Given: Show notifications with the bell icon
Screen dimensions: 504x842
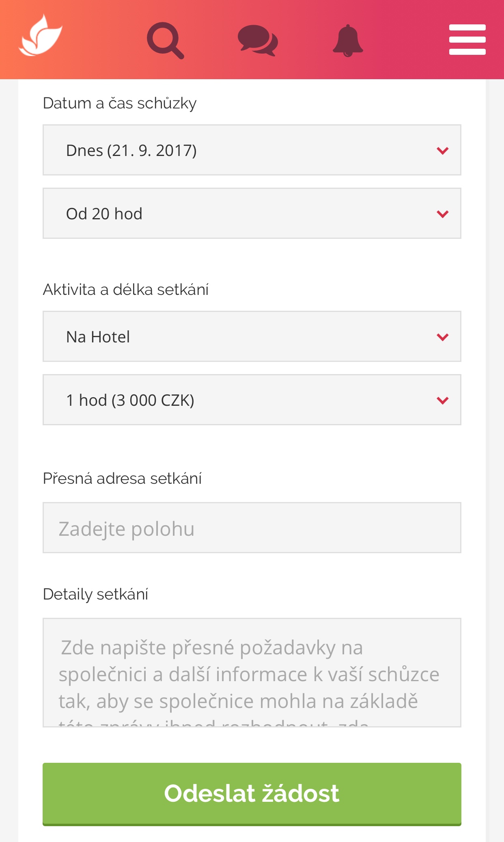Looking at the screenshot, I should click(348, 40).
